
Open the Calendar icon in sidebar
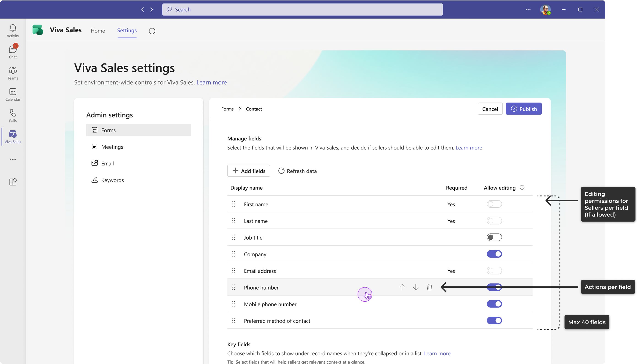[13, 95]
